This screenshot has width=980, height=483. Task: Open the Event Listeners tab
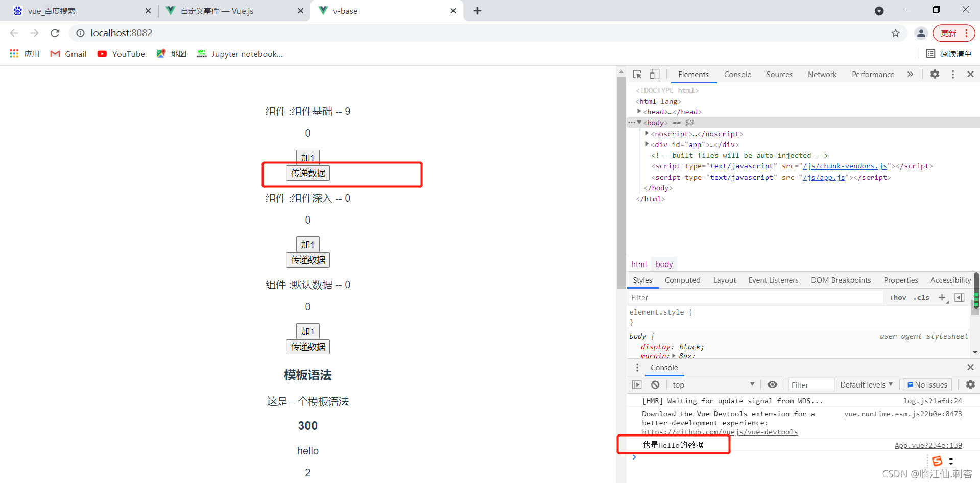tap(773, 280)
